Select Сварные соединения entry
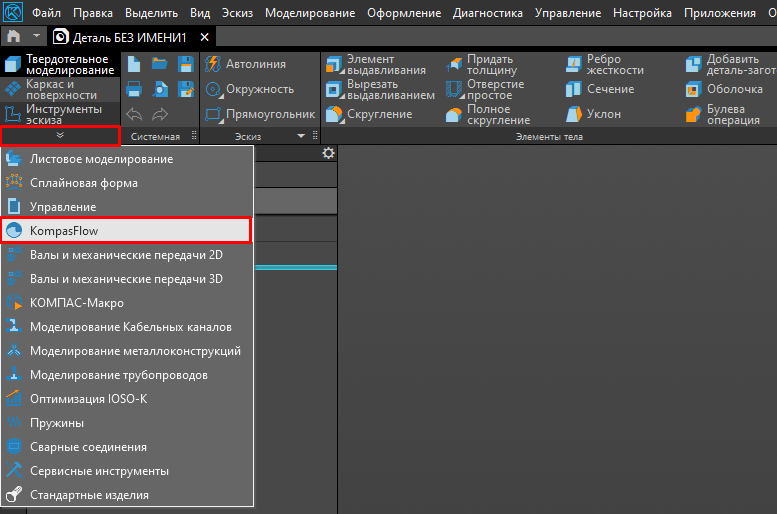 127,447
